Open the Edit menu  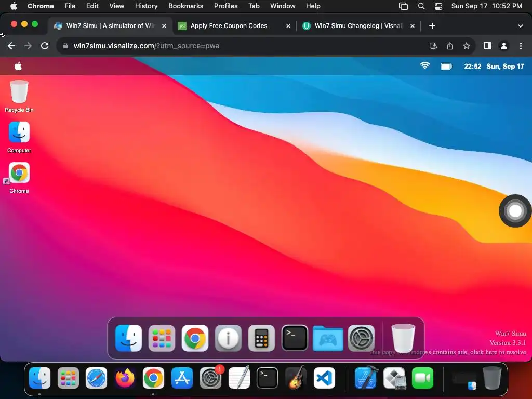coord(92,6)
